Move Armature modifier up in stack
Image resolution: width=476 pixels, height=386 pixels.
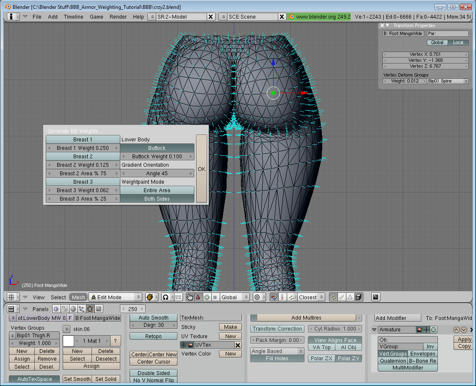click(x=456, y=330)
